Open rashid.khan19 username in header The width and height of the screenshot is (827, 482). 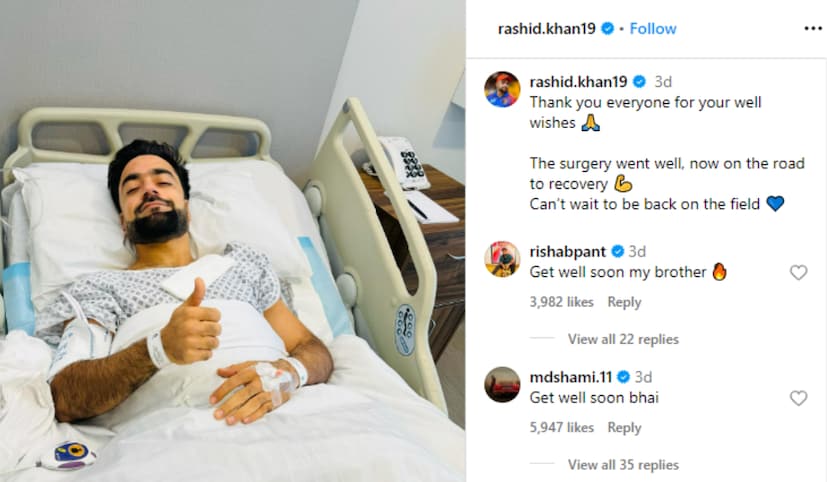pos(546,28)
